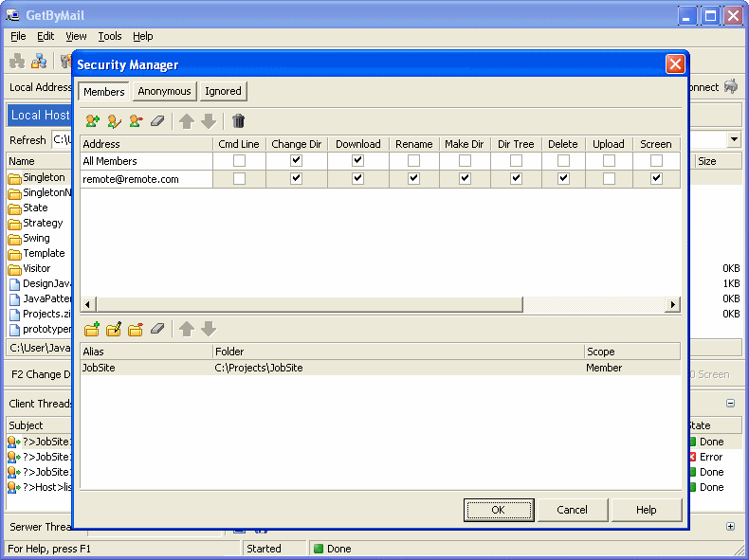Close the Security Manager dialog
The height and width of the screenshot is (560, 749).
click(x=675, y=64)
